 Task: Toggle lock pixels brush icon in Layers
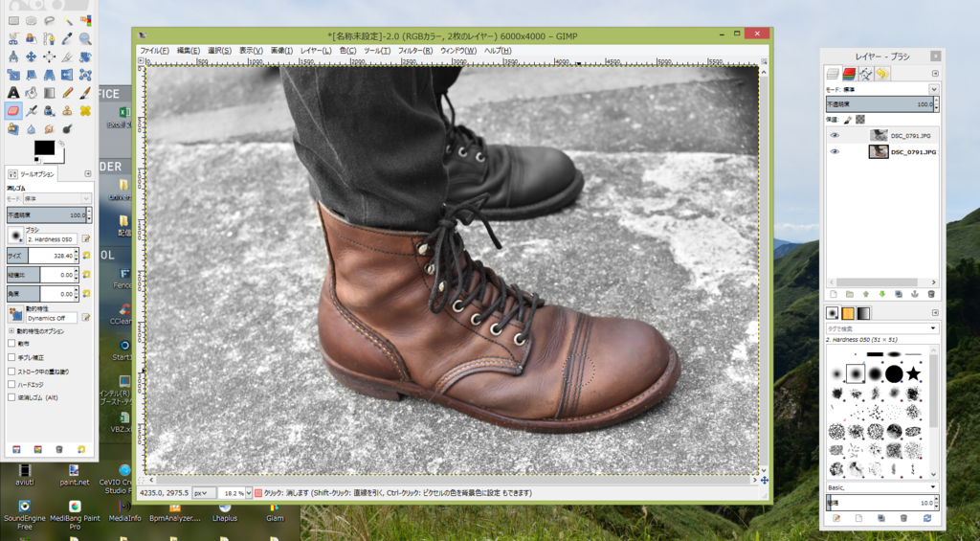[x=848, y=119]
